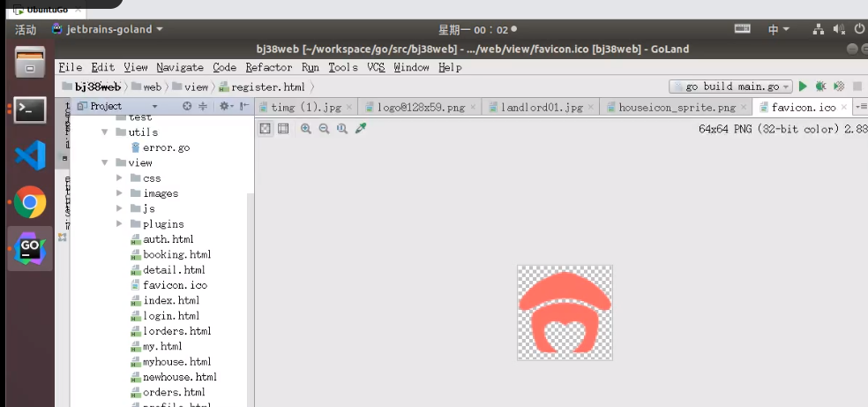Click the favicon image preview
868x407 pixels.
[565, 313]
